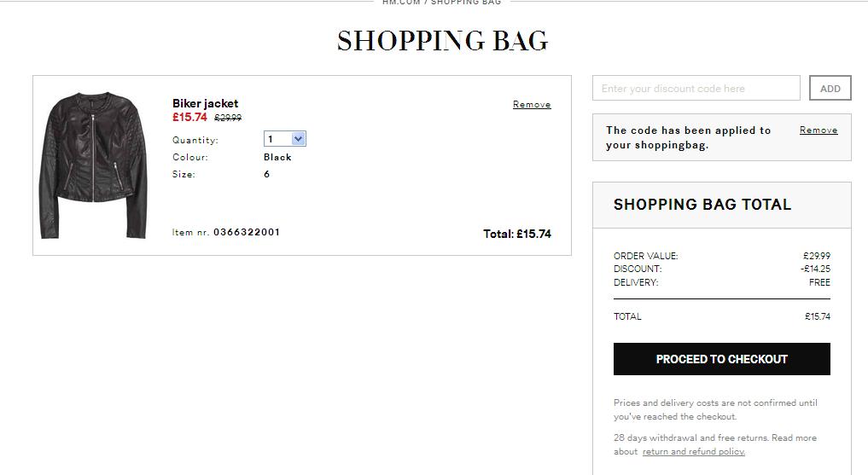
Task: Click PROCEED TO CHECKOUT button
Action: tap(721, 359)
